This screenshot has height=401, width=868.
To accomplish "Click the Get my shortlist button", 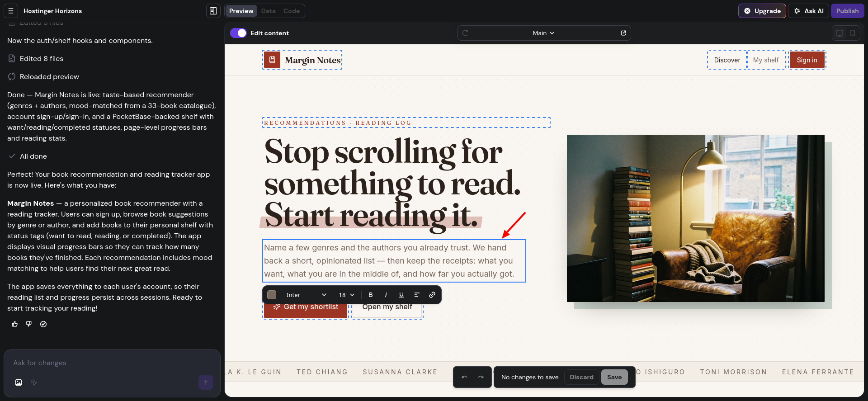I will pos(306,309).
